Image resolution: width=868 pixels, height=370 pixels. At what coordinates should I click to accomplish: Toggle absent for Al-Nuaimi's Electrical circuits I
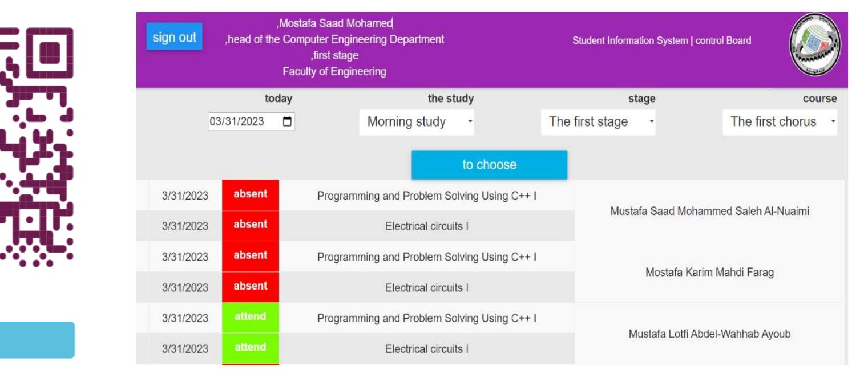tap(251, 225)
